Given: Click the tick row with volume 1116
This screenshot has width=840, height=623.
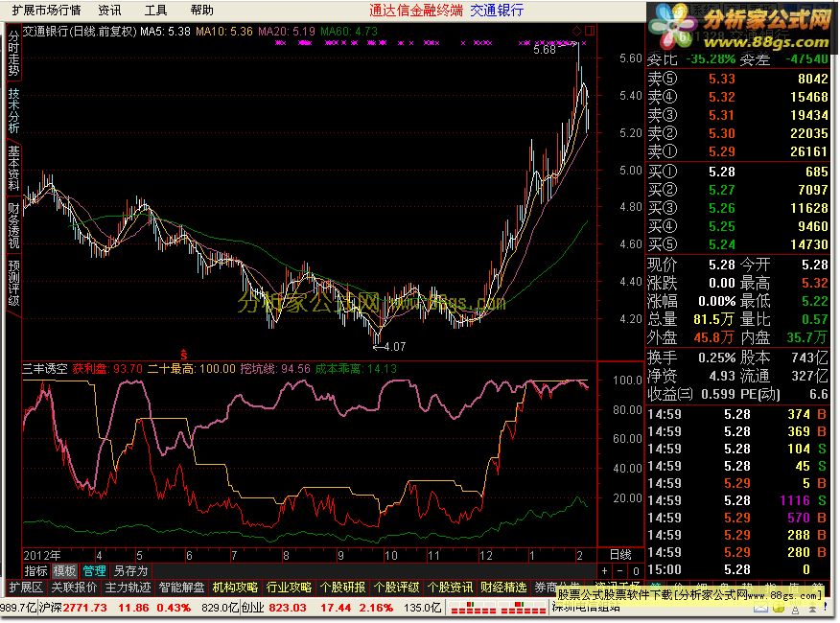Looking at the screenshot, I should pos(737,500).
